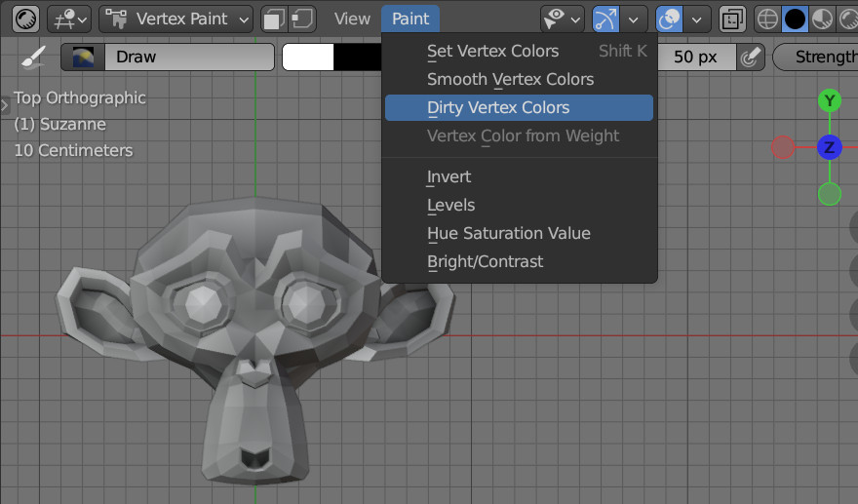The width and height of the screenshot is (858, 504).
Task: Click the blue Z axis gizmo
Action: pyautogui.click(x=830, y=147)
